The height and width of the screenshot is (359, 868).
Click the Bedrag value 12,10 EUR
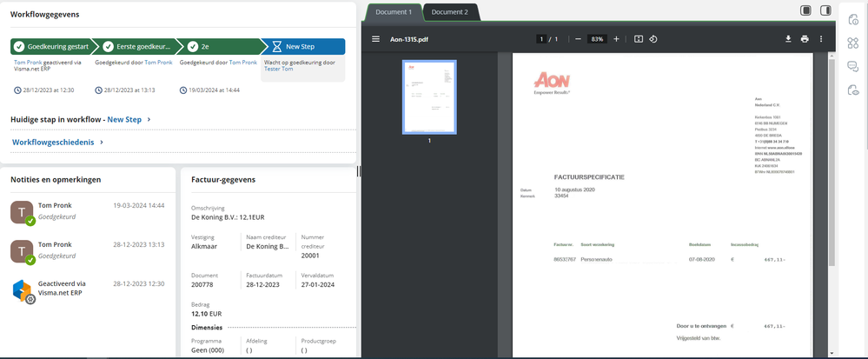[x=207, y=314]
